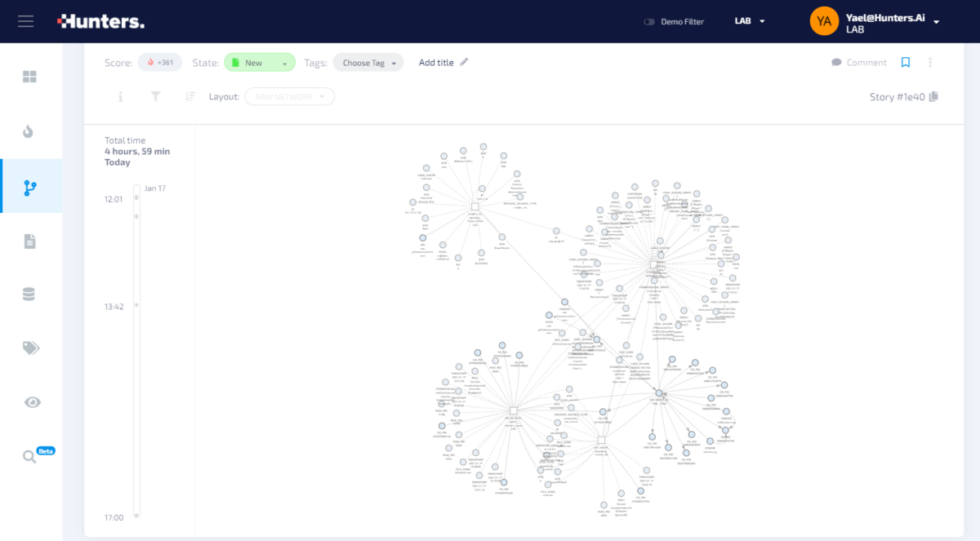Click the Comment button

coord(859,63)
